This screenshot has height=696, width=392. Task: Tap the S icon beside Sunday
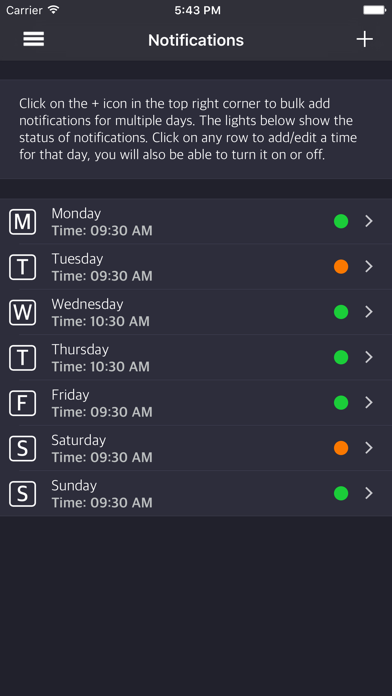tap(23, 493)
